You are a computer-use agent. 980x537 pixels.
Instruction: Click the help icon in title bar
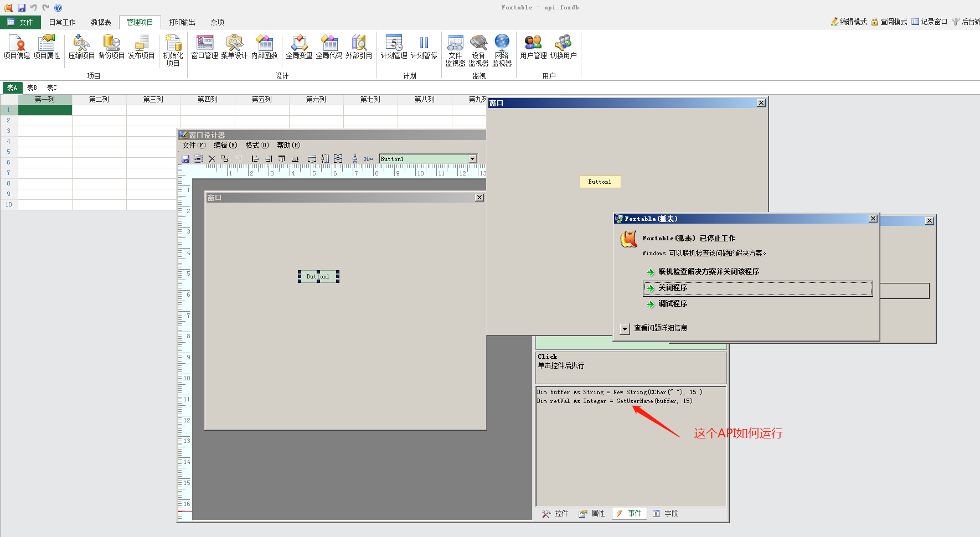click(x=58, y=8)
